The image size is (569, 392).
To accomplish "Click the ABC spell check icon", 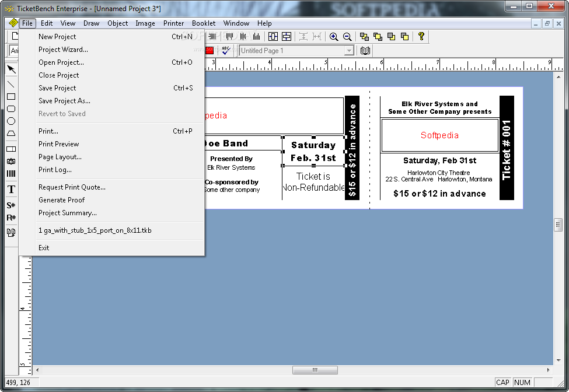I will pos(226,50).
